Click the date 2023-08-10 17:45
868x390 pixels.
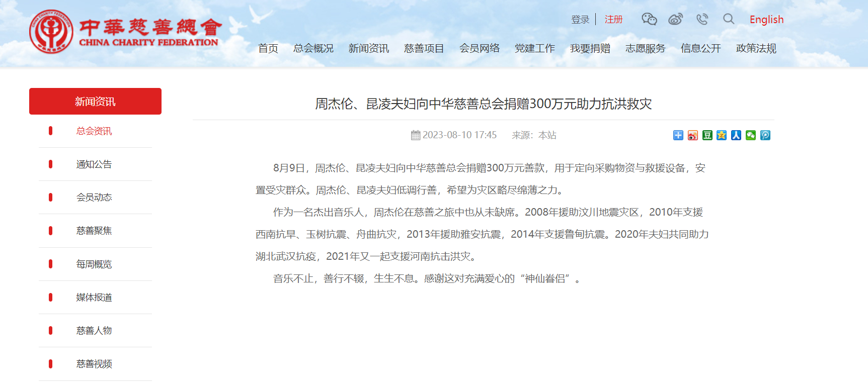click(x=459, y=135)
